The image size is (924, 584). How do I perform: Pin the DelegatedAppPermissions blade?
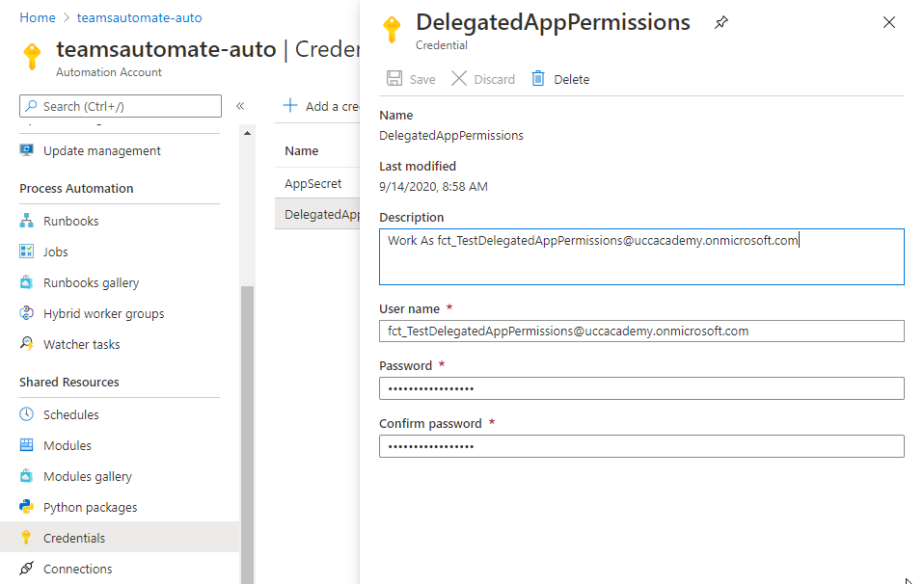[721, 22]
